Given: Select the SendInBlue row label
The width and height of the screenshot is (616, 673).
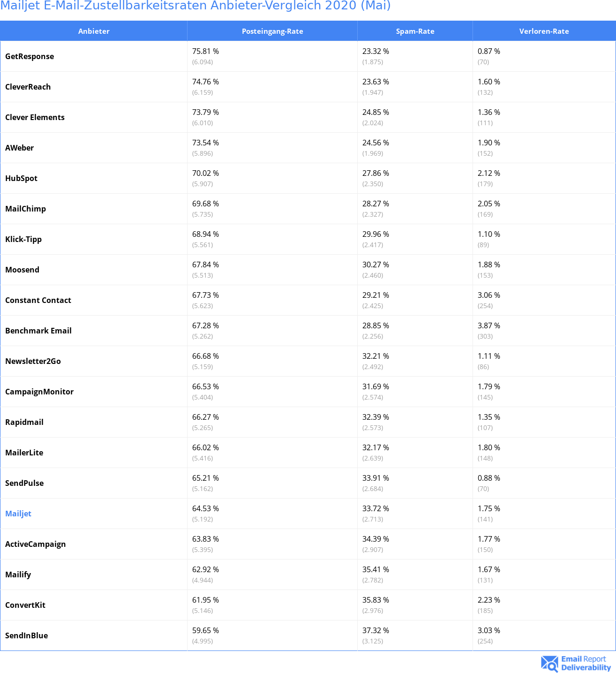Looking at the screenshot, I should point(27,635).
